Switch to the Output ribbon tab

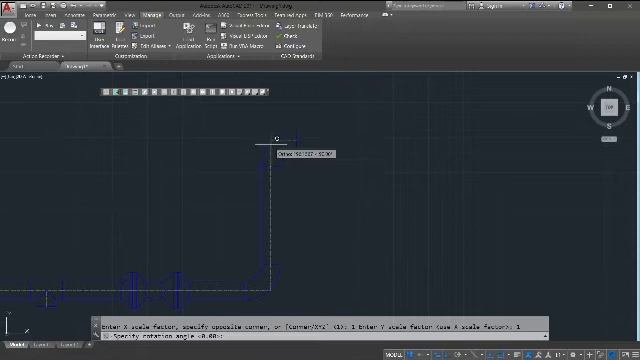pos(176,15)
